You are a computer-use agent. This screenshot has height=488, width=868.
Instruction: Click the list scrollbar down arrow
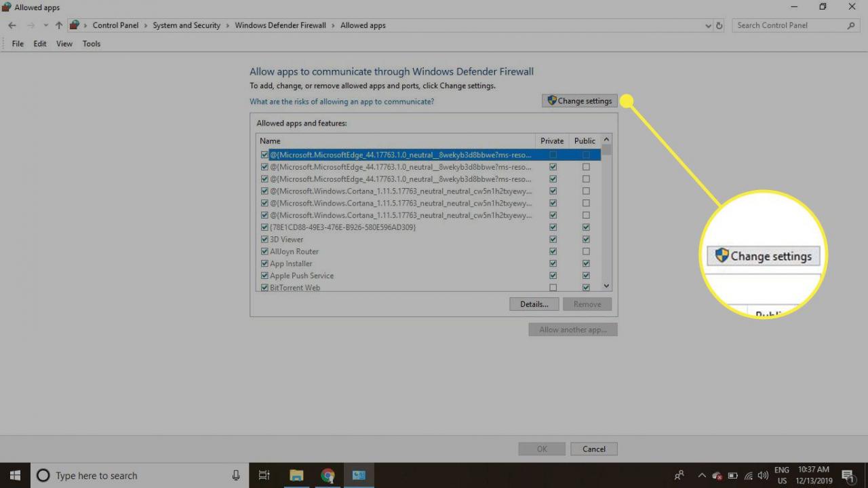tap(606, 286)
